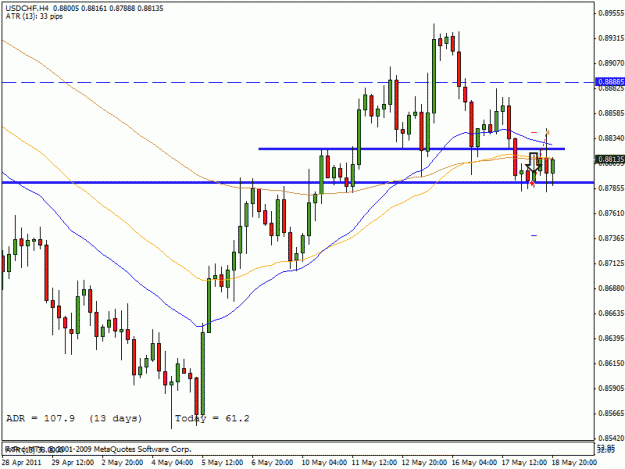Image resolution: width=625 pixels, height=469 pixels.
Task: Click the 'ATR (13): 33 pips' label
Action: (x=34, y=16)
